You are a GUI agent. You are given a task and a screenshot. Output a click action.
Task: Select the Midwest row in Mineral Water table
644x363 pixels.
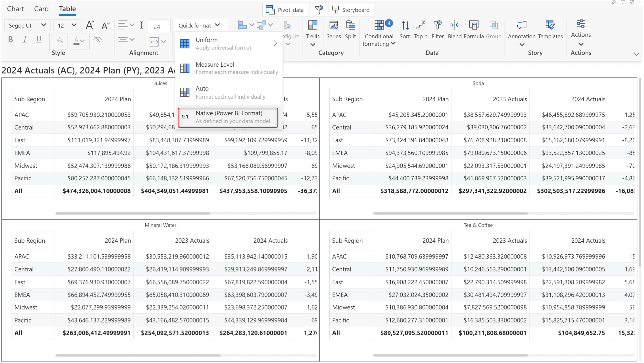point(164,307)
